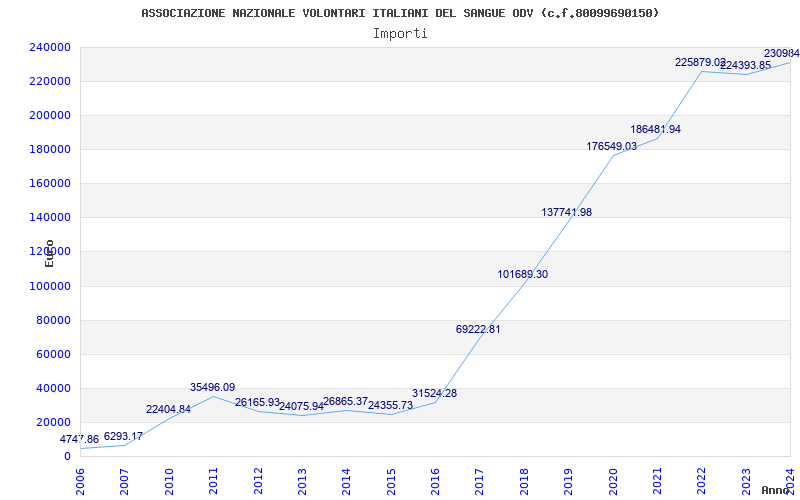Viewport: 800px width, 500px height.
Task: Click the y-axis tick label 140000
Action: pos(49,218)
